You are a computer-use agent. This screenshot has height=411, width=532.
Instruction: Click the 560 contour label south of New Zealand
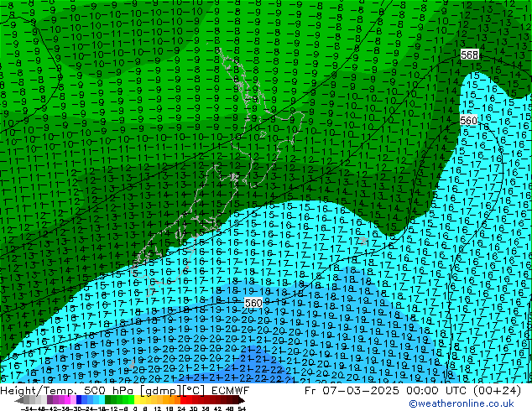pyautogui.click(x=253, y=302)
